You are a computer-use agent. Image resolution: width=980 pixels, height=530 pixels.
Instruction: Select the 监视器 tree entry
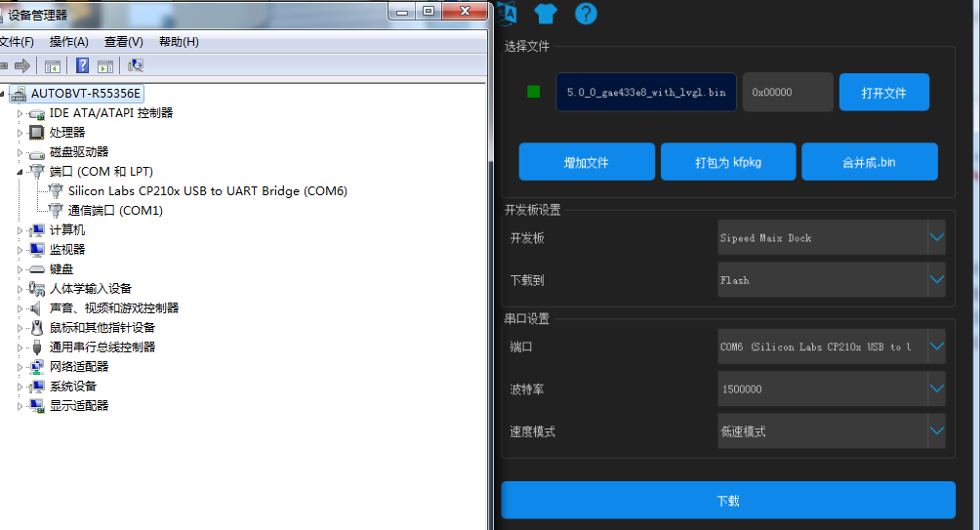point(67,249)
